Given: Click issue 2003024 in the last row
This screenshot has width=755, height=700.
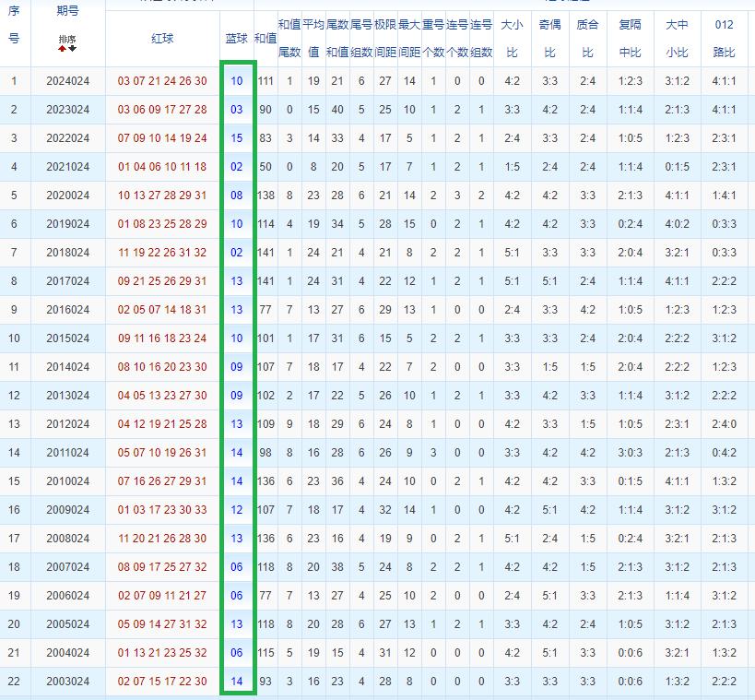Looking at the screenshot, I should tap(68, 682).
